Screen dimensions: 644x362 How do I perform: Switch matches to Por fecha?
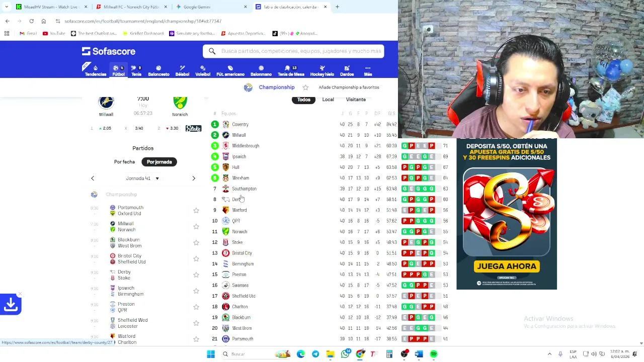coord(124,162)
